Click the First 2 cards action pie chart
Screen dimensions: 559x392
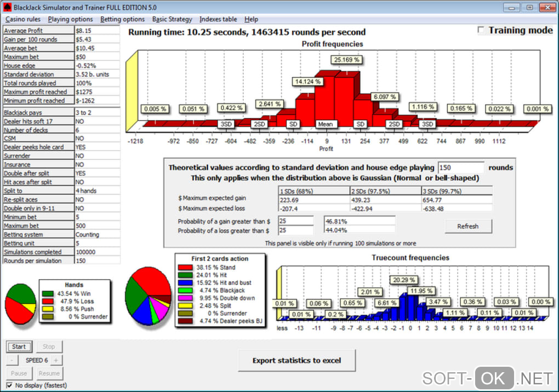(x=149, y=296)
